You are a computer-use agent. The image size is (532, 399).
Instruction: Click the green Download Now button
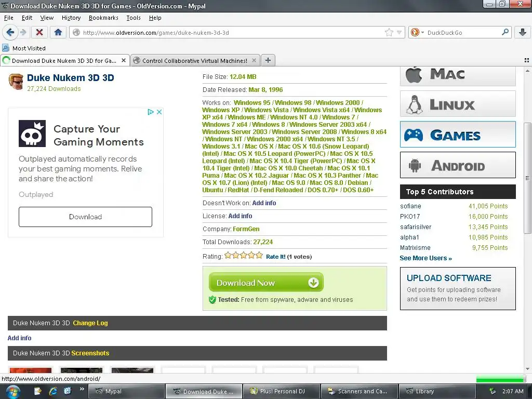[267, 282]
